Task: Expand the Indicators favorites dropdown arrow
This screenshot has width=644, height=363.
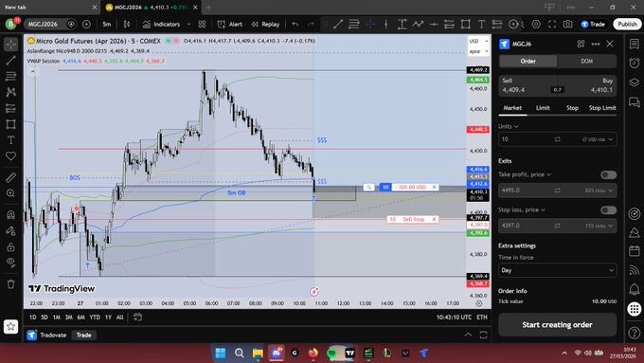Action: tap(188, 25)
